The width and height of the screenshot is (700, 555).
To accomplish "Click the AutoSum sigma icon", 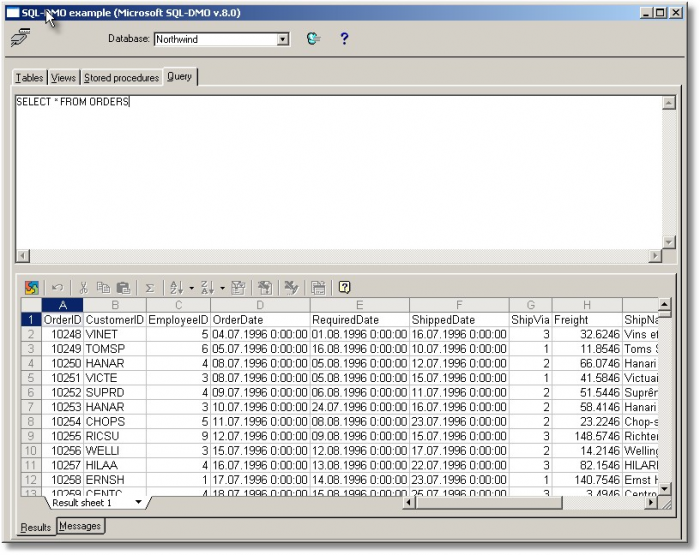I will (x=150, y=288).
